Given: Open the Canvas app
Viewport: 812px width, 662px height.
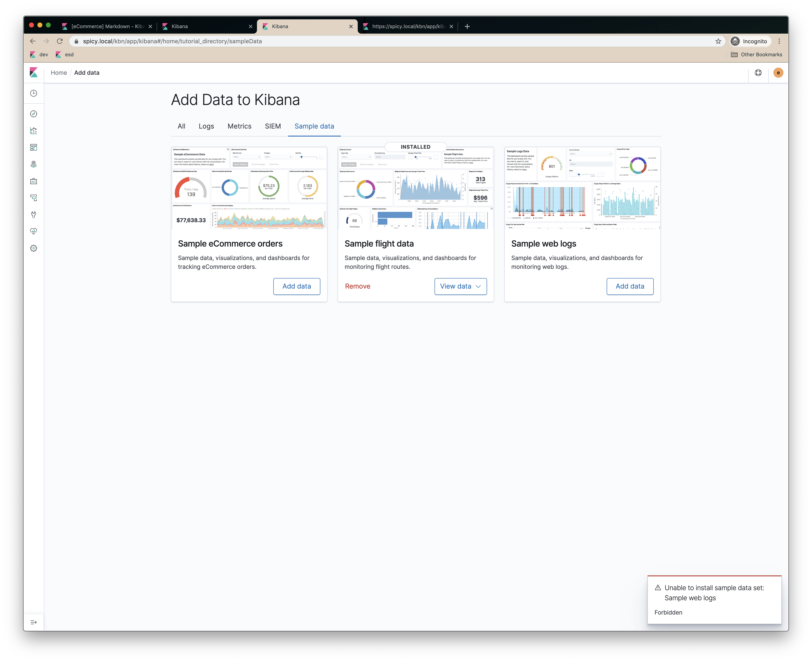Looking at the screenshot, I should (x=34, y=181).
